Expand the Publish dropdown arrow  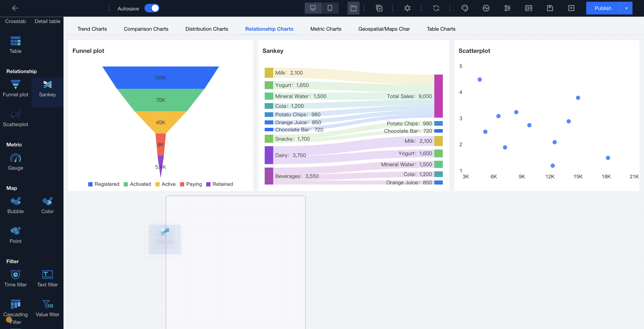(x=626, y=8)
